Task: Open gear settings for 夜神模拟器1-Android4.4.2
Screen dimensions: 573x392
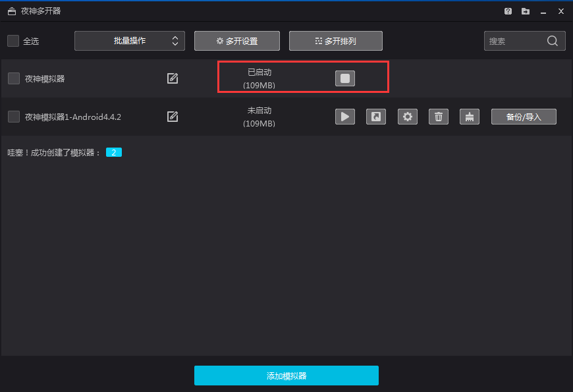Action: (x=408, y=117)
